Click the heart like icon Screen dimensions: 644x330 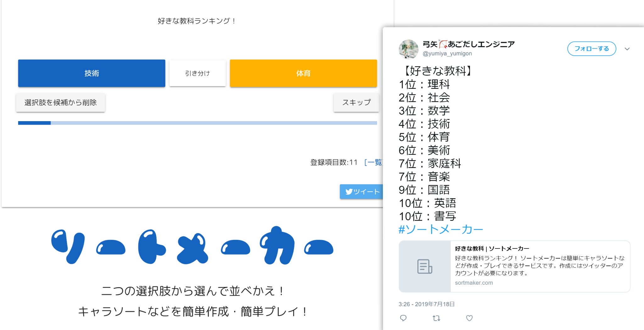click(469, 318)
